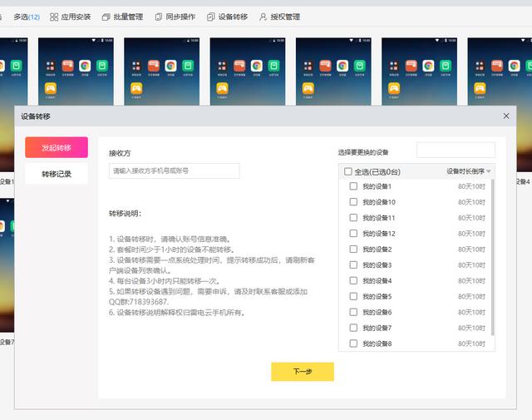Open 同步操作 label in top toolbar

tap(180, 17)
